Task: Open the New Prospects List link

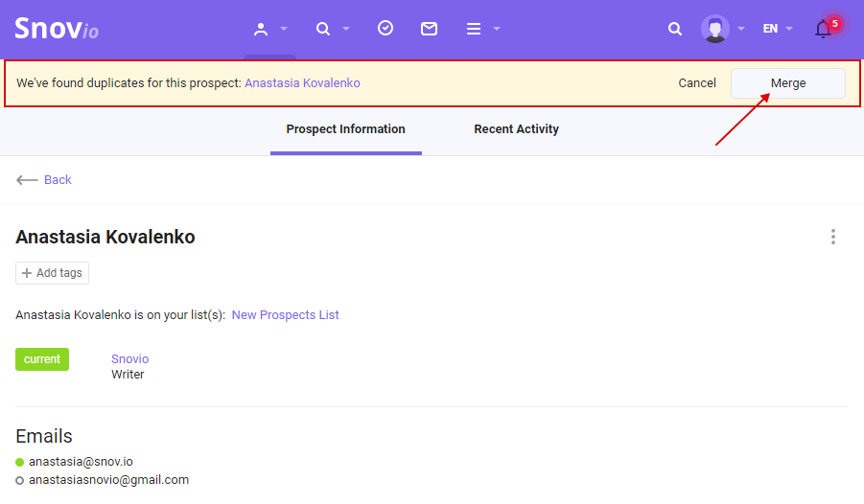Action: click(x=286, y=315)
